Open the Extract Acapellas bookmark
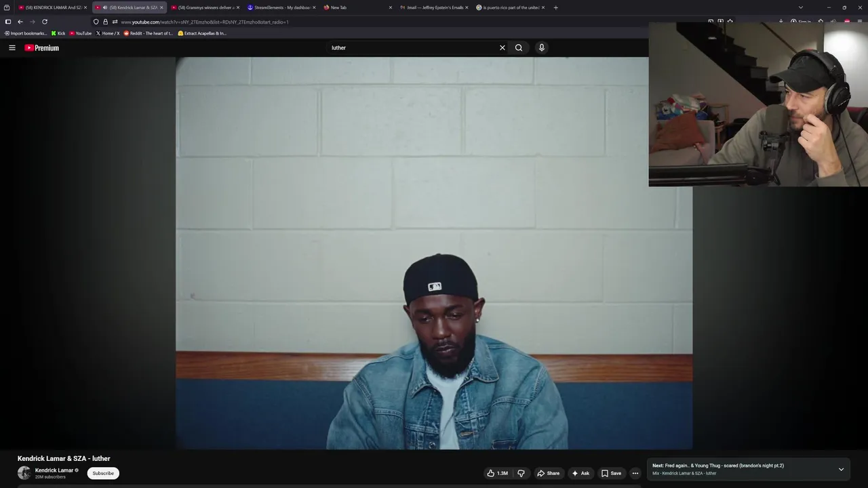 [202, 33]
